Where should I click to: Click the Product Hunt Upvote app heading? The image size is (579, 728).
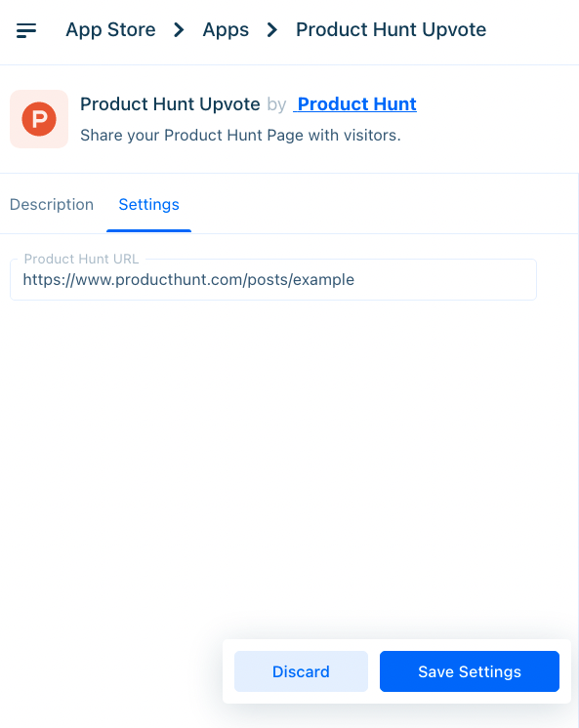(170, 104)
